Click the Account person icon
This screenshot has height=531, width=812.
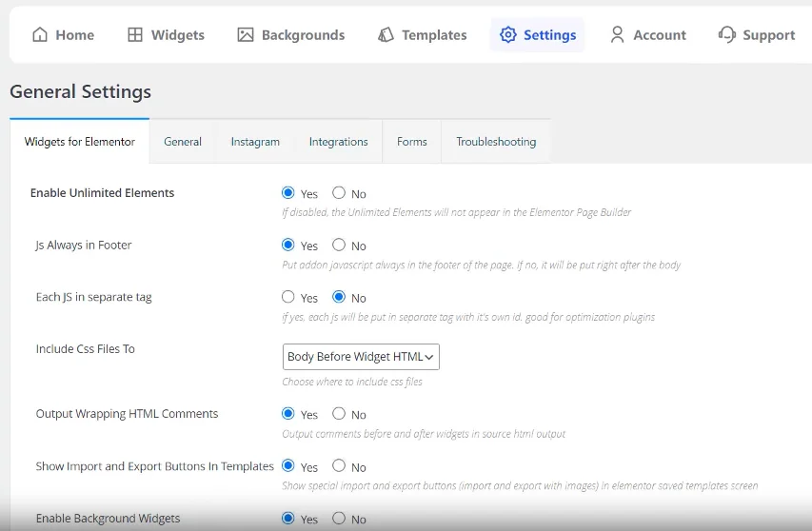click(x=617, y=35)
